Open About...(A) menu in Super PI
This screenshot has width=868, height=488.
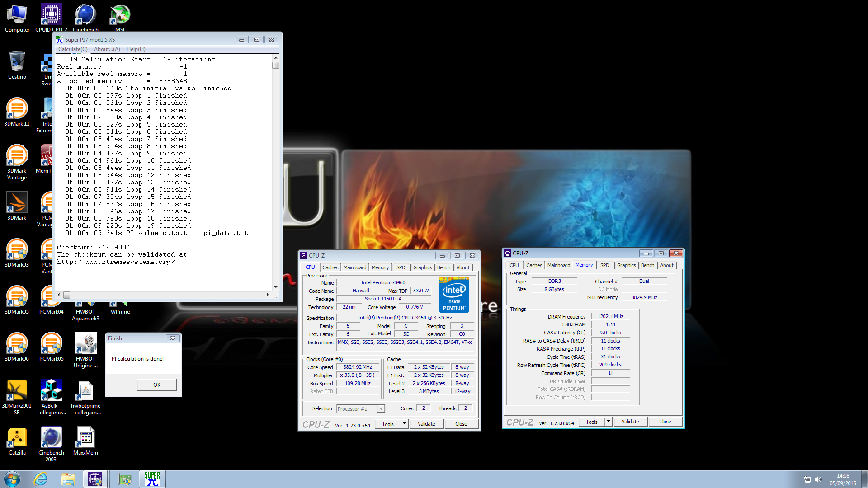click(x=107, y=49)
